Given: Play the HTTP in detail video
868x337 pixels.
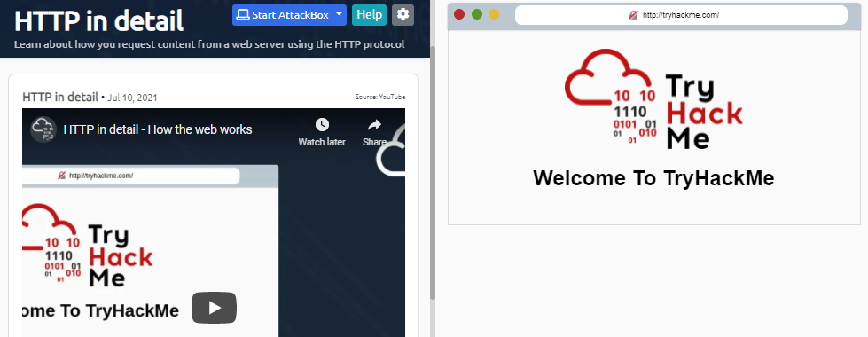Looking at the screenshot, I should pyautogui.click(x=215, y=308).
